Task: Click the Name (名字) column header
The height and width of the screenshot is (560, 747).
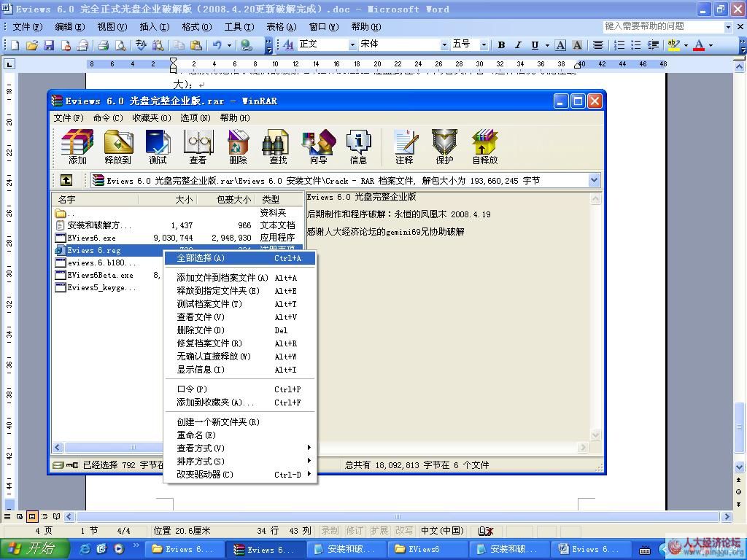Action: pos(96,200)
